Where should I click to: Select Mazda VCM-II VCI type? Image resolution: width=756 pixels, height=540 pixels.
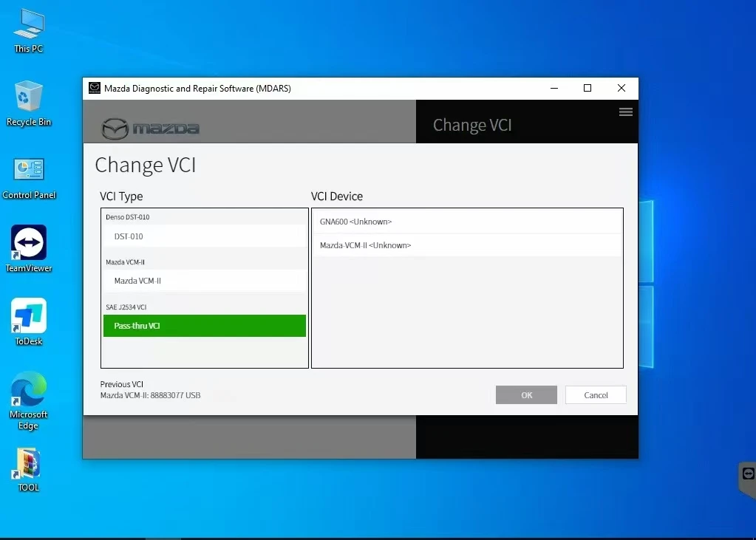coord(205,281)
